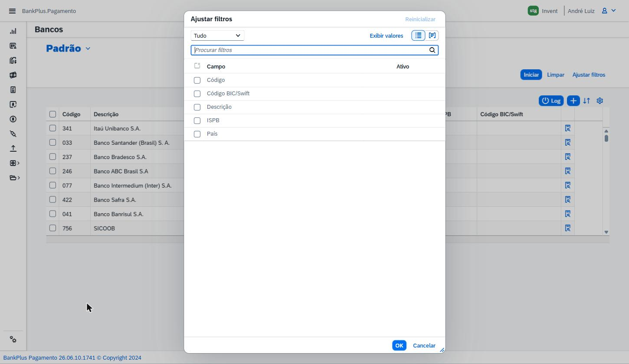Click the table vertical scrollbar down arrow
Viewport: 629px width, 364px height.
(x=606, y=232)
